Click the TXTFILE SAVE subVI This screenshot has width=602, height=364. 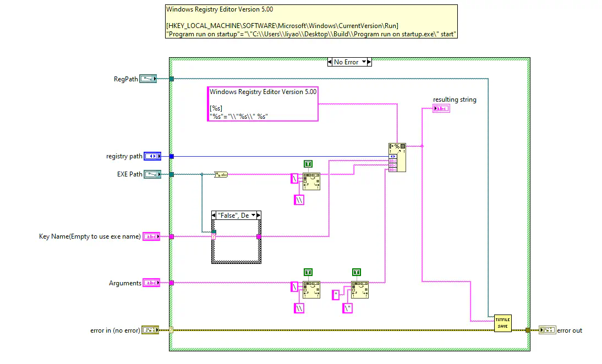coord(502,323)
